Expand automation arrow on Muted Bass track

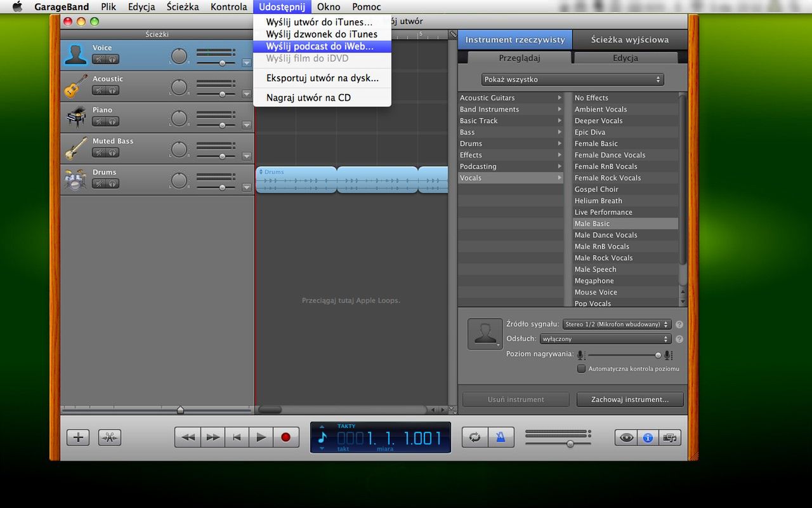(x=246, y=156)
